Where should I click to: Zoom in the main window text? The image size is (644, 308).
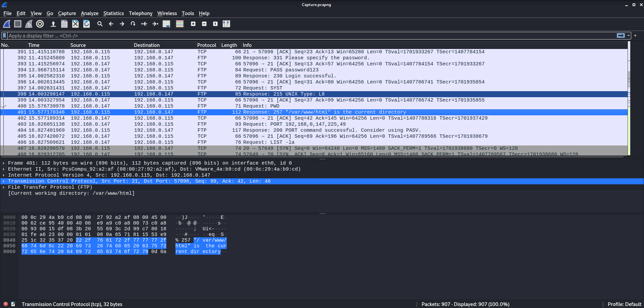pyautogui.click(x=193, y=24)
